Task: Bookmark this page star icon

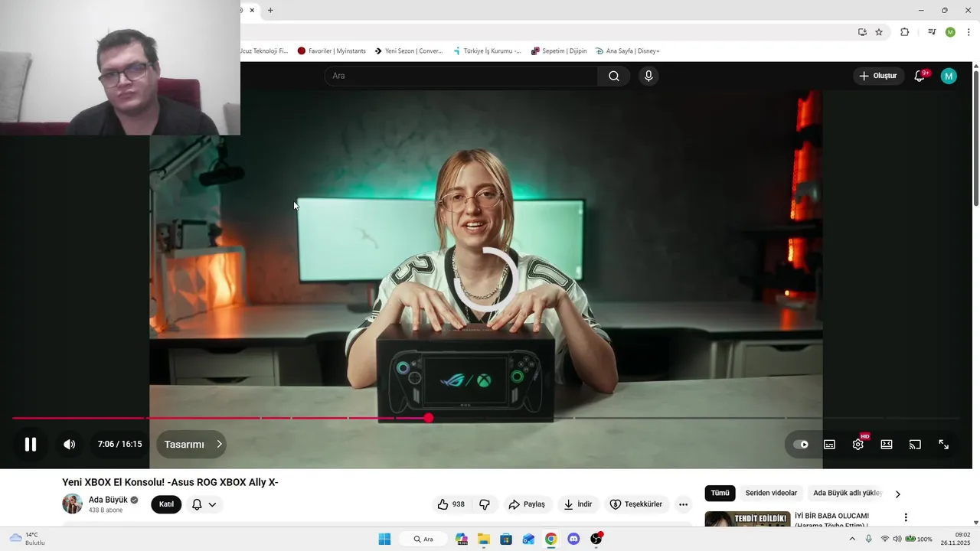Action: point(879,32)
